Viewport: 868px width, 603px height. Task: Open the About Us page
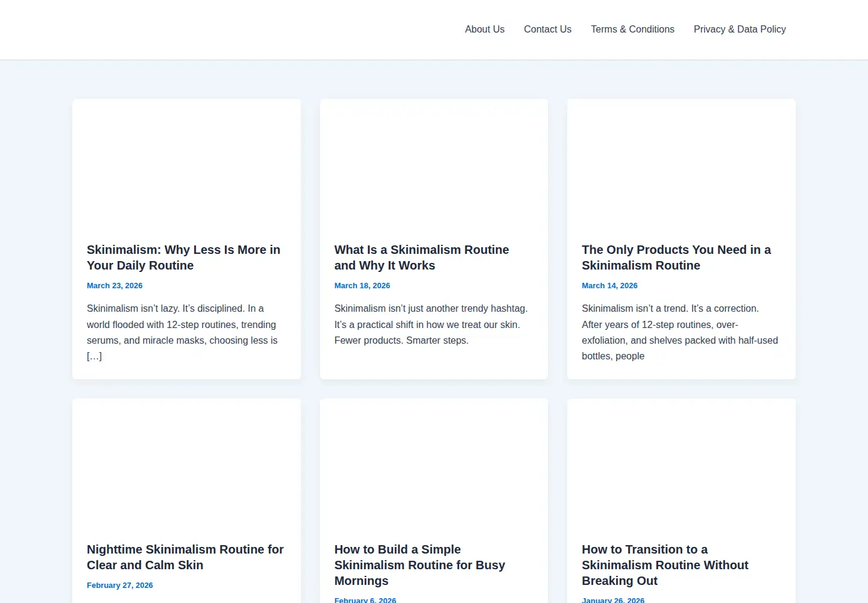485,29
